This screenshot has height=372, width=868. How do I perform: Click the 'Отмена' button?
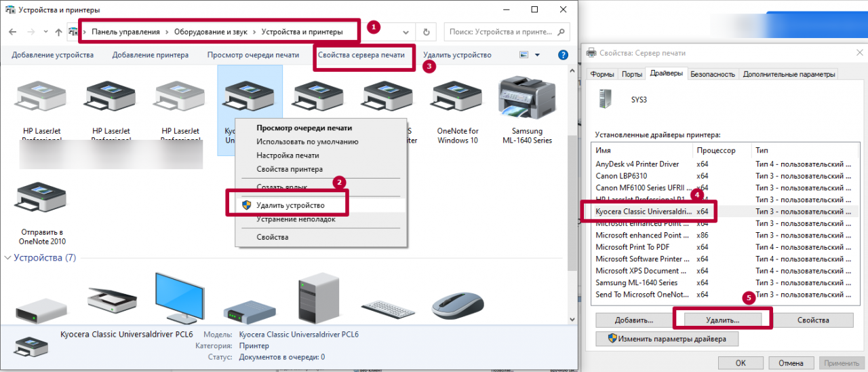[x=791, y=362]
